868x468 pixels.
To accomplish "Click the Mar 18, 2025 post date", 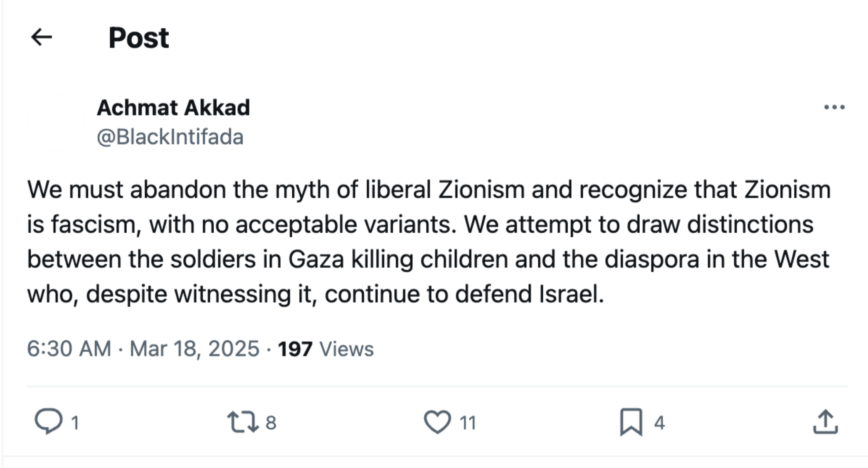I will coord(195,348).
